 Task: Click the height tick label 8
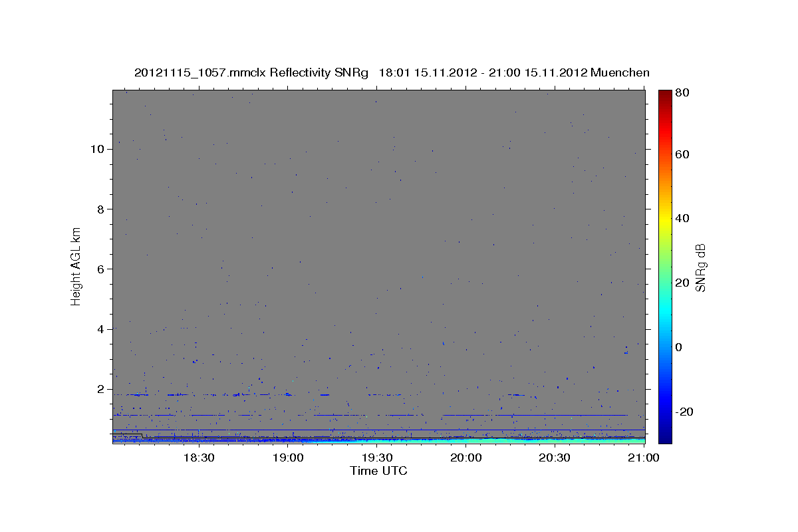click(x=101, y=209)
